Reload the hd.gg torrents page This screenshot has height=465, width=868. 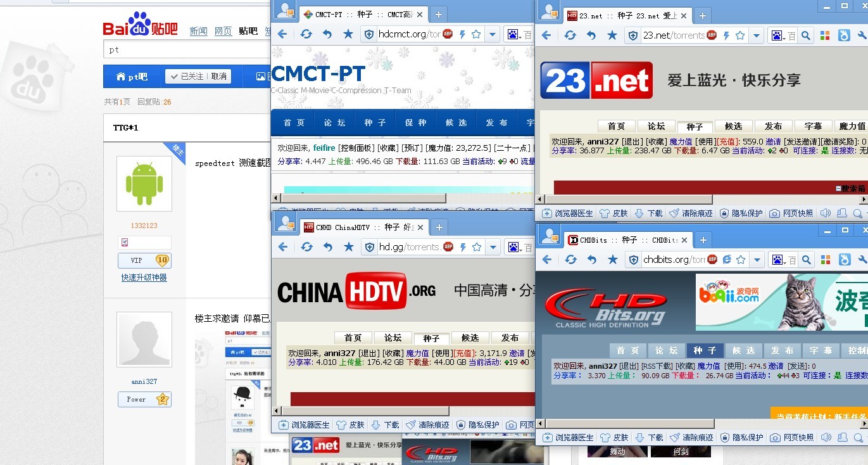coord(306,247)
